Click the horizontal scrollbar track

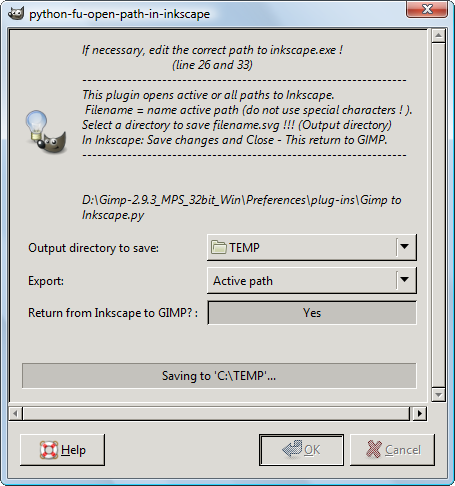pos(216,414)
